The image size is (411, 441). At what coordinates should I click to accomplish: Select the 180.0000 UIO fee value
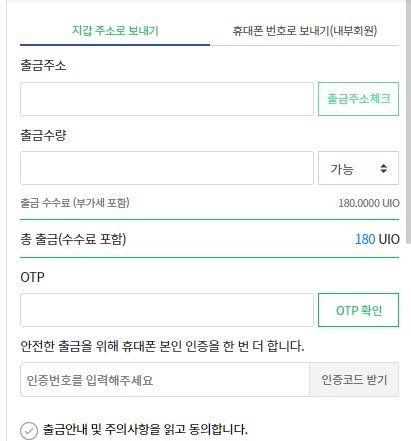pyautogui.click(x=369, y=203)
